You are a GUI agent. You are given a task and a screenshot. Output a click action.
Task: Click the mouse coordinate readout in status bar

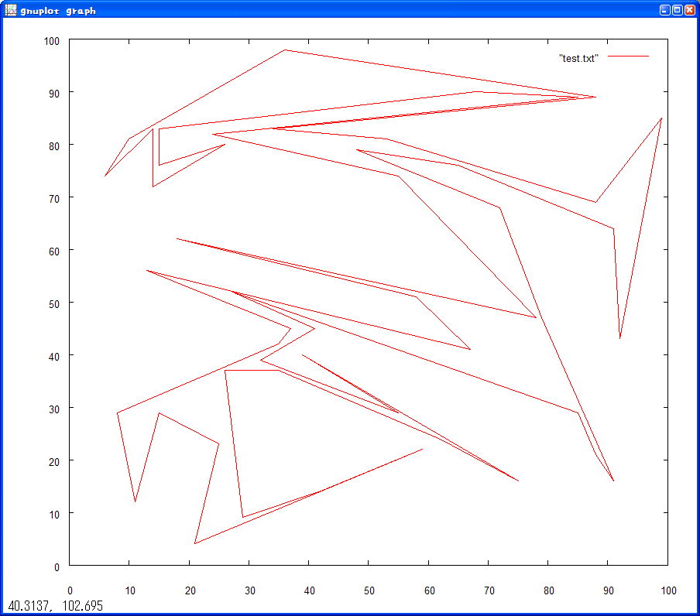click(55, 605)
